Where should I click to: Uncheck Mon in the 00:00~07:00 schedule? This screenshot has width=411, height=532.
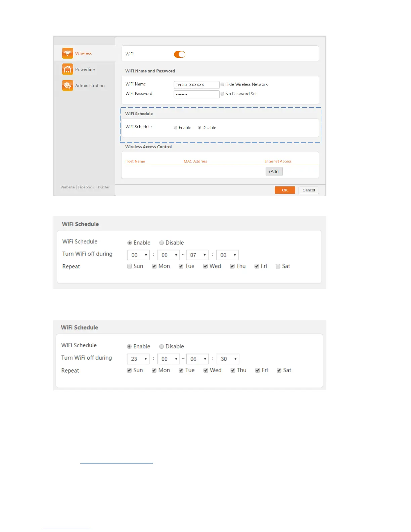[x=154, y=266]
